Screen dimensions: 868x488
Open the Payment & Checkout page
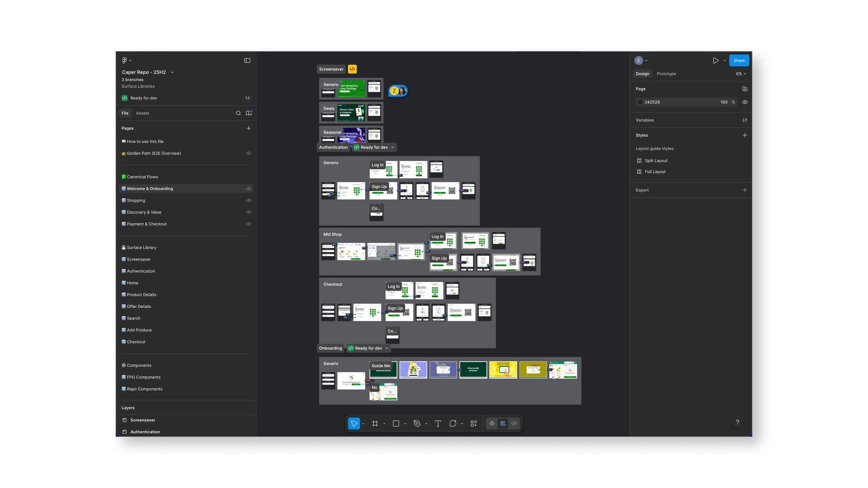[147, 224]
